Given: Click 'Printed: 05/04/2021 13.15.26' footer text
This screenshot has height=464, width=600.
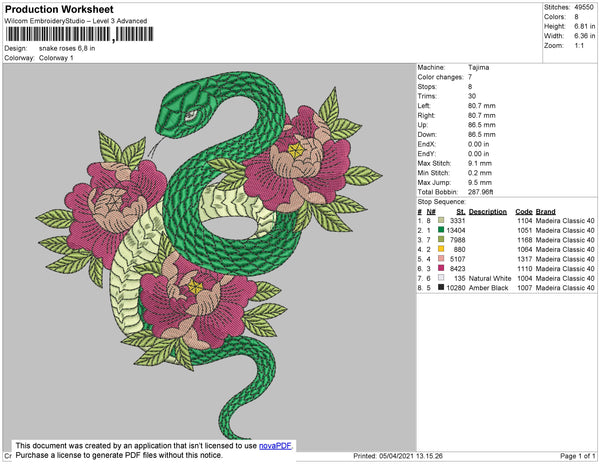Looking at the screenshot, I should (x=398, y=456).
